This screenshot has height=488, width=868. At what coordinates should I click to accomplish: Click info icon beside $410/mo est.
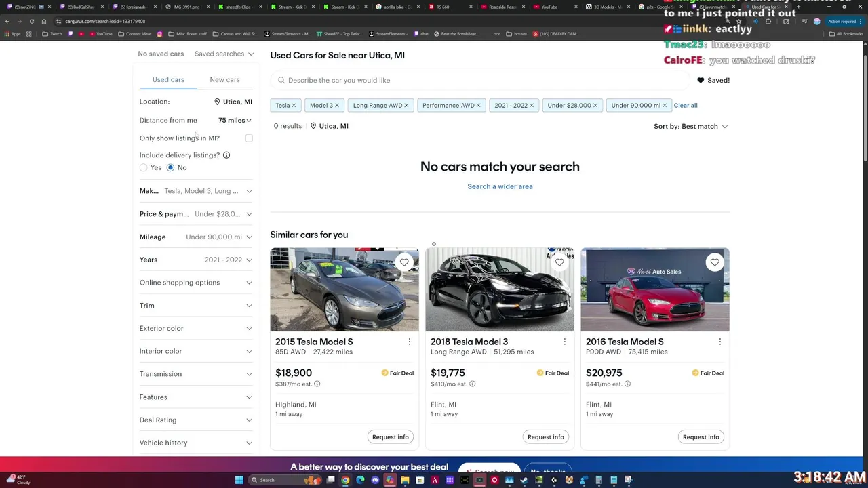[472, 384]
